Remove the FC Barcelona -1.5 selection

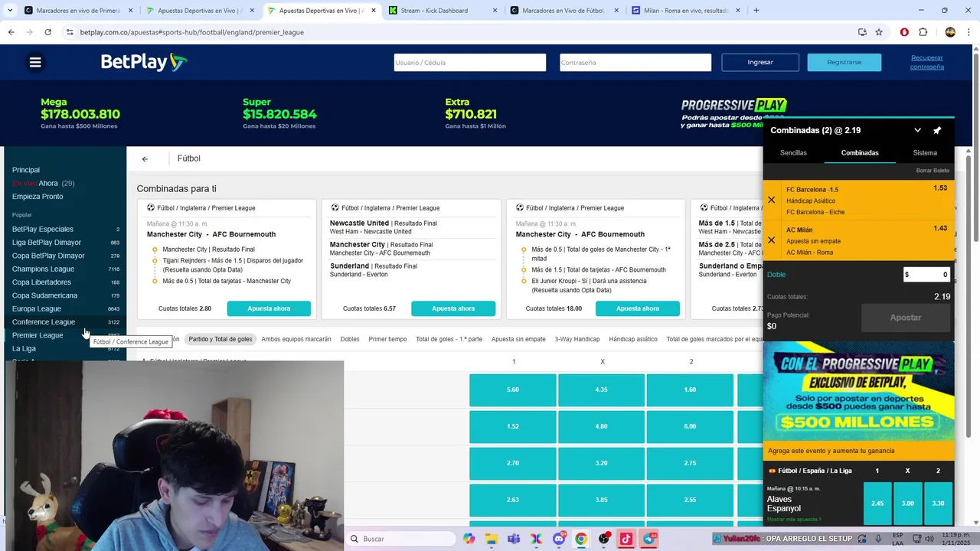771,200
